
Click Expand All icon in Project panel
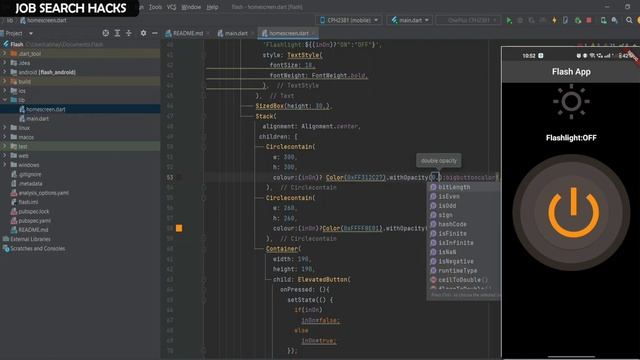[x=117, y=33]
